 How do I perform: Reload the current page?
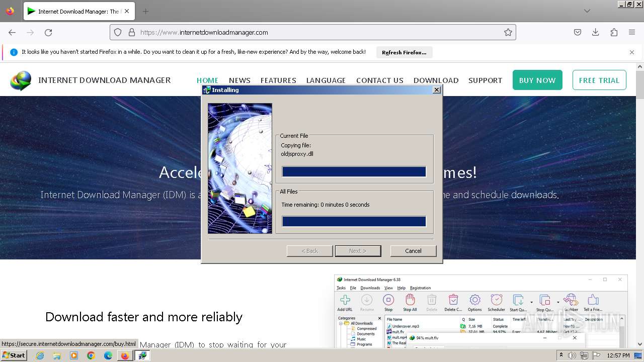(x=48, y=32)
